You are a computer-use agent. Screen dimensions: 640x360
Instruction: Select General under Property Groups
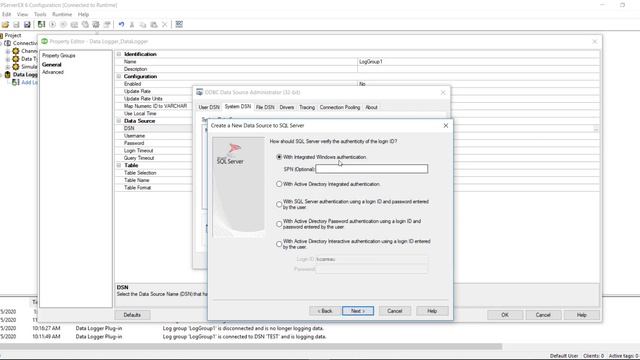pos(52,64)
